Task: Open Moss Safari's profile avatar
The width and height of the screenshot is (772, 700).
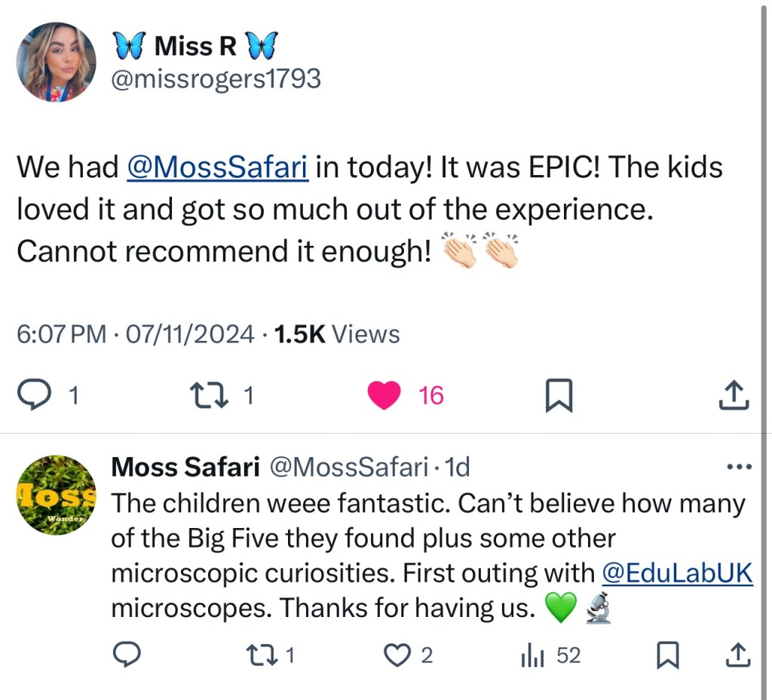Action: [57, 495]
